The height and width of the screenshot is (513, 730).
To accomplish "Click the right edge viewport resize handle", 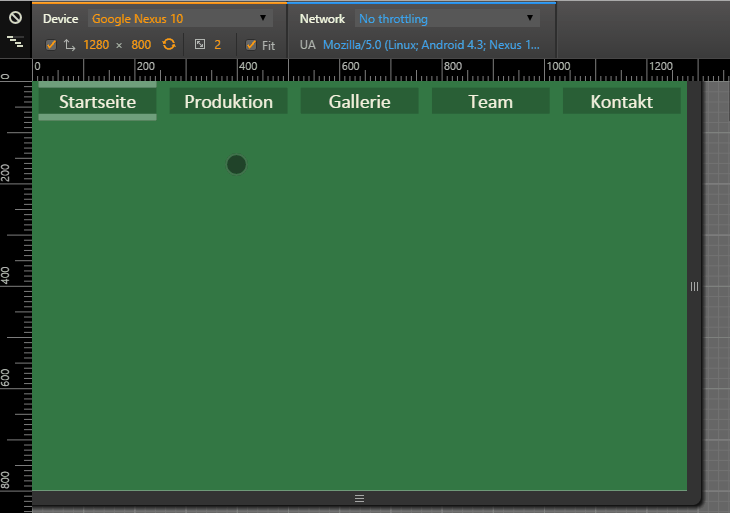I will [x=694, y=286].
